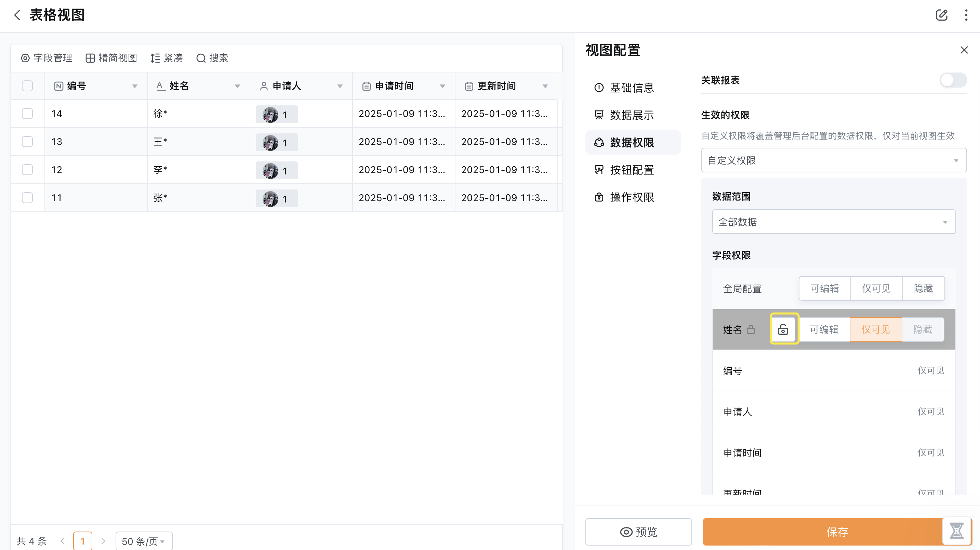Click the hourglass icon at bottom right
Screen dimensions: 980x550
956,531
